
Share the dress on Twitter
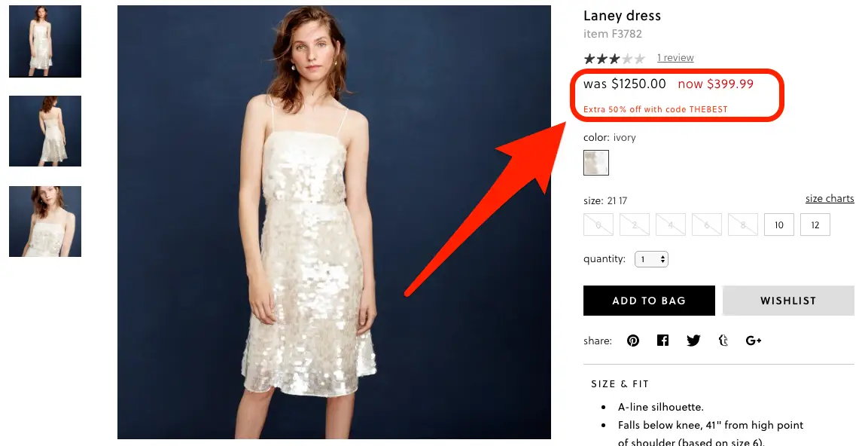693,341
